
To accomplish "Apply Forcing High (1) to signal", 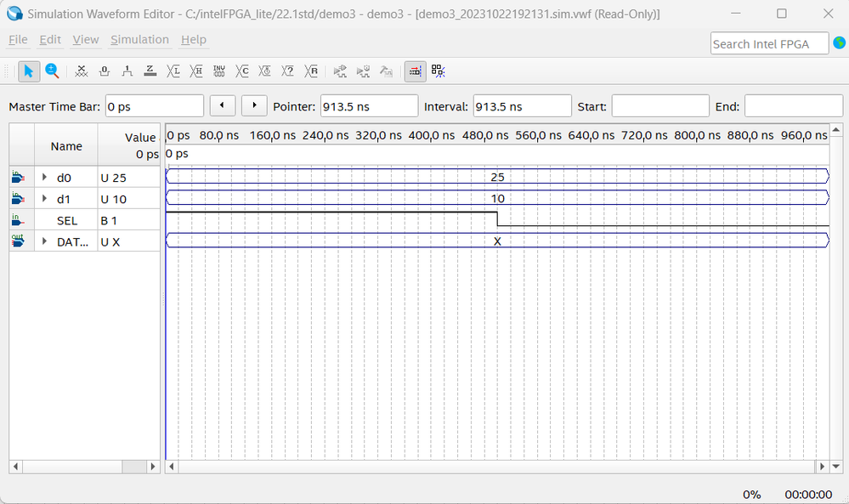I will 127,71.
